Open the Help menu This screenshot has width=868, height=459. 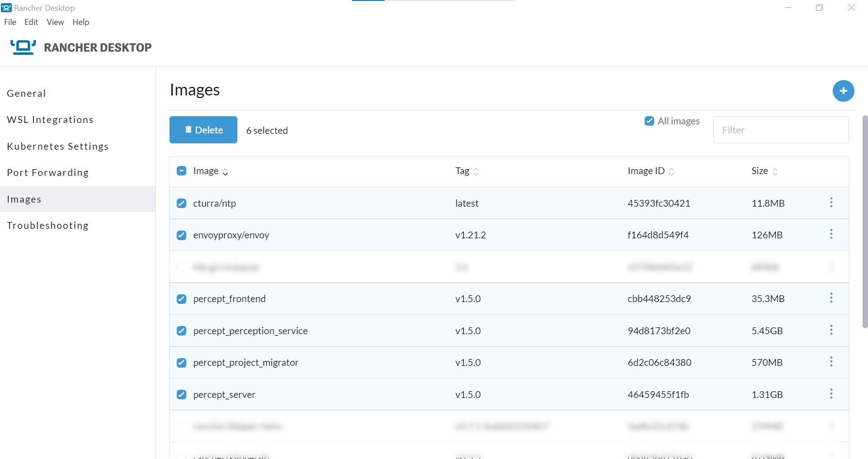[x=81, y=22]
